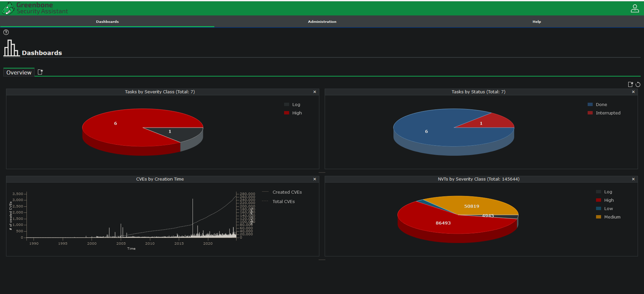Image resolution: width=644 pixels, height=294 pixels.
Task: Click the '2020' label on time axis
Action: pyautogui.click(x=208, y=244)
